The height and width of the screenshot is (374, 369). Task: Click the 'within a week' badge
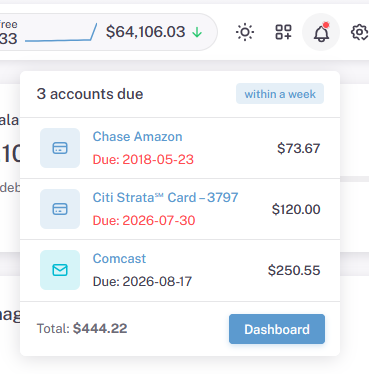[280, 94]
